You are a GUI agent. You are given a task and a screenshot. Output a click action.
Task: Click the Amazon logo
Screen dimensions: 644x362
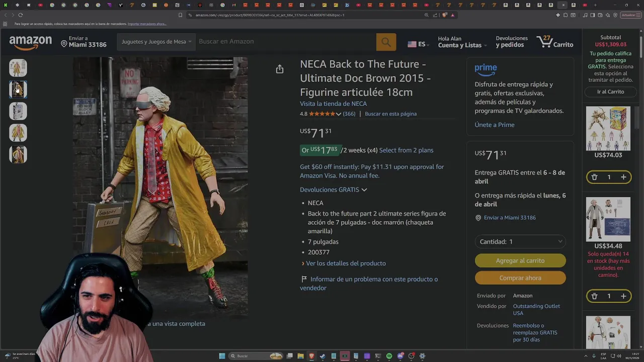(30, 43)
